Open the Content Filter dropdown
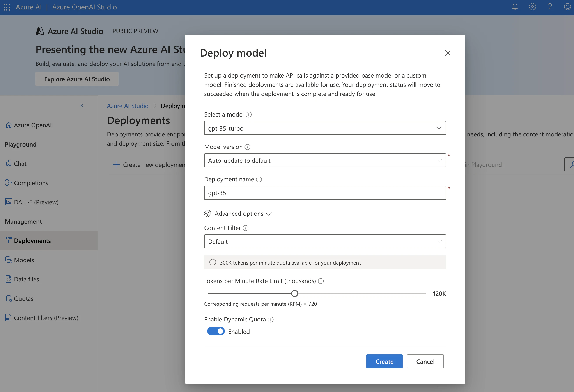 (x=325, y=241)
